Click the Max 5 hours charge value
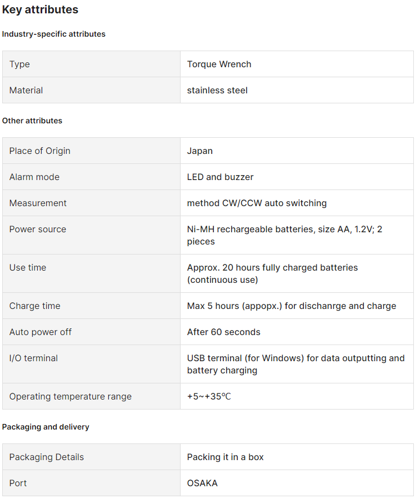Screen dimensions: 420x504 coord(291,306)
